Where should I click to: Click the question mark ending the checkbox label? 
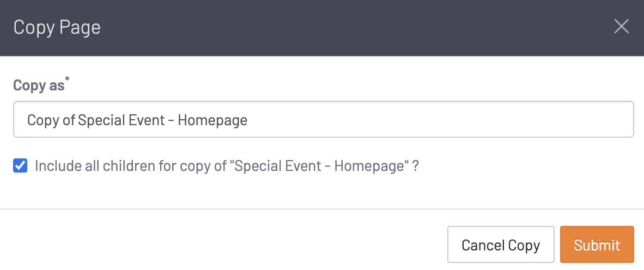(x=416, y=166)
